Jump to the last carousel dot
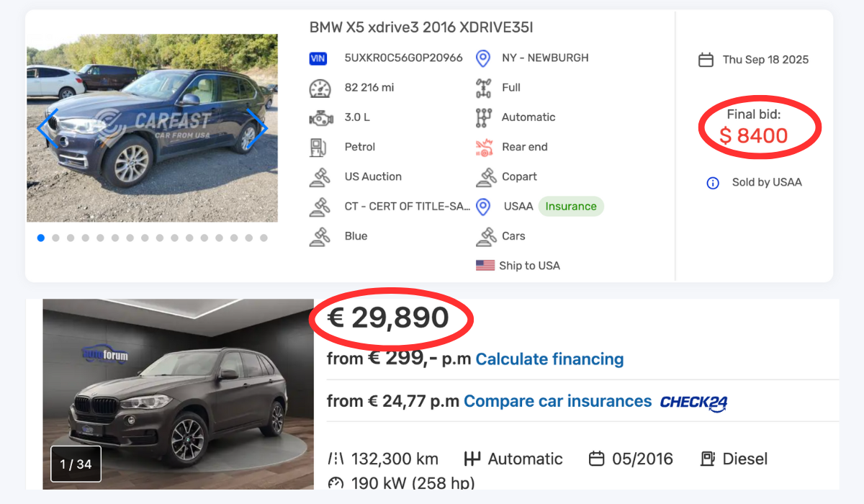 264,238
